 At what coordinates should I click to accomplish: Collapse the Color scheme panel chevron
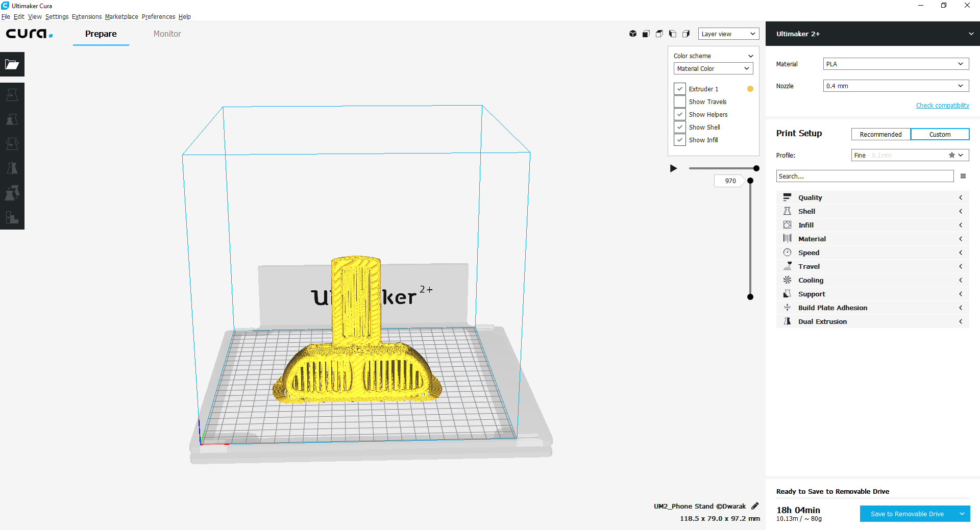coord(750,56)
